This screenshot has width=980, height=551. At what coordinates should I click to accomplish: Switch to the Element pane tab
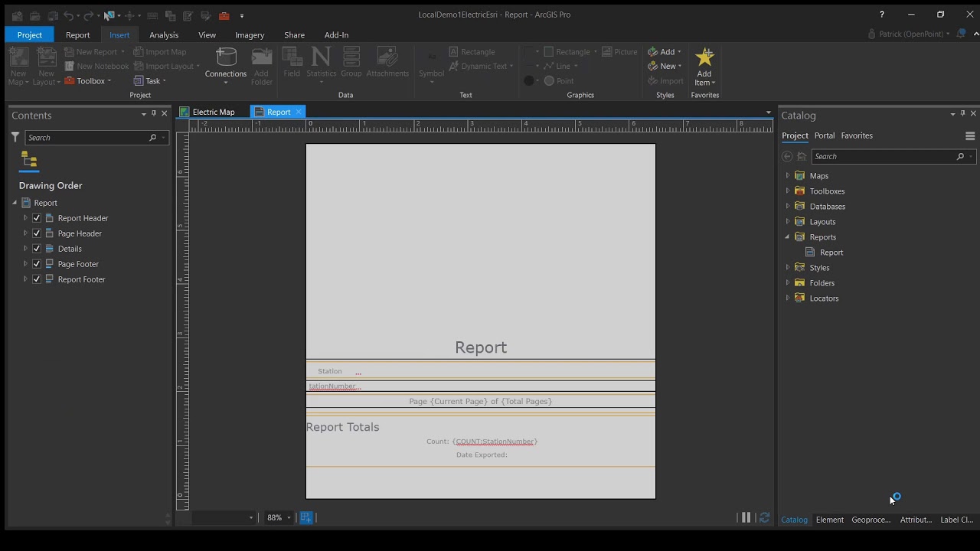(829, 520)
